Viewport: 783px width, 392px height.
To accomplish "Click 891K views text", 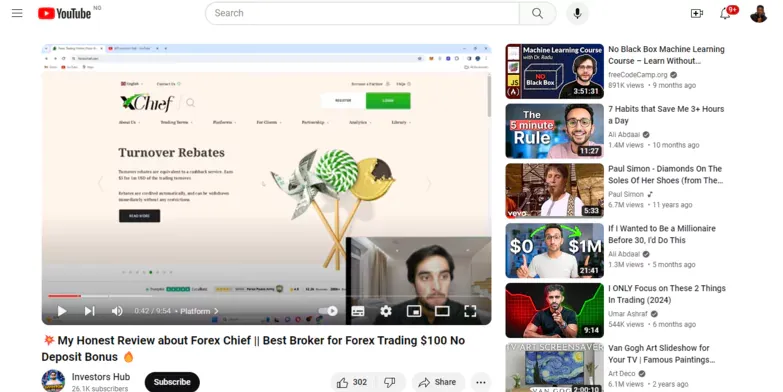I will 626,85.
